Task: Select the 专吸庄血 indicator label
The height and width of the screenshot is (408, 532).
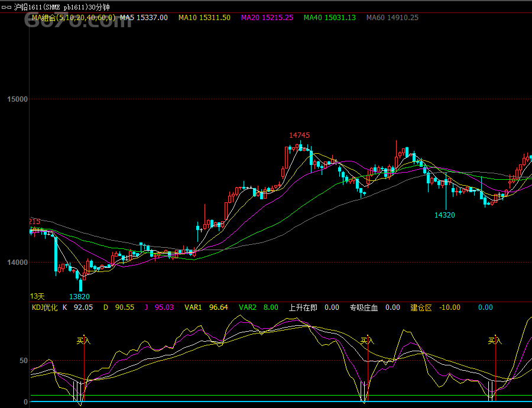Action: click(x=364, y=307)
